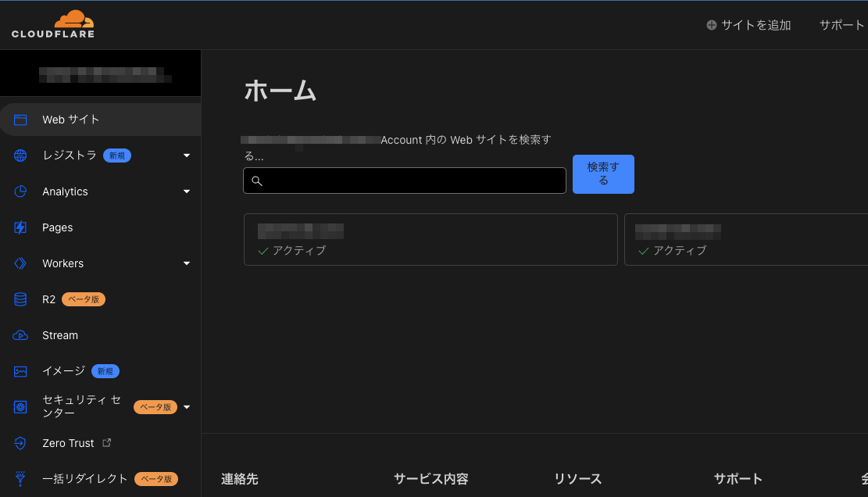This screenshot has height=497, width=868.
Task: Click the 新規 badge next to イメージ
Action: pyautogui.click(x=105, y=371)
